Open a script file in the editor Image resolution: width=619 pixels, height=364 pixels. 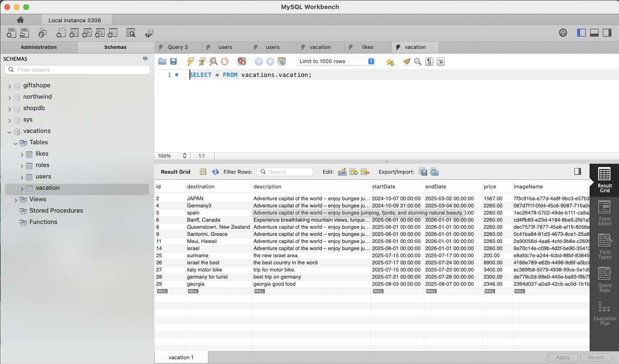162,62
